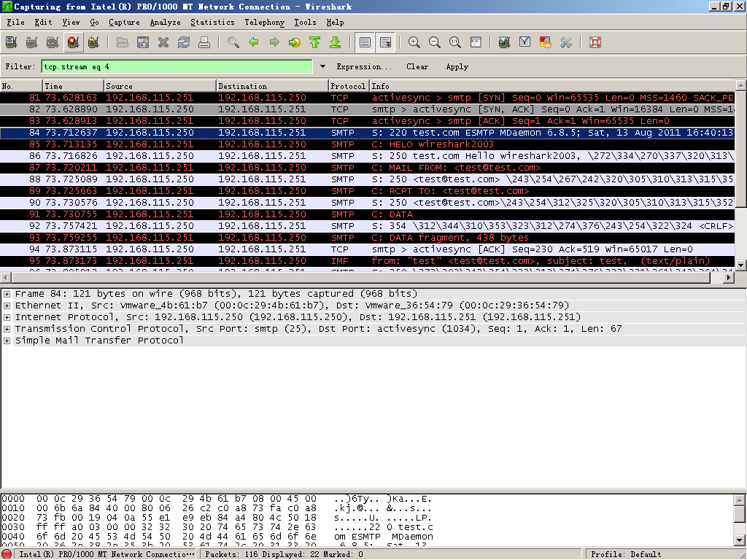The height and width of the screenshot is (560, 747).
Task: Zoom in the packet text
Action: [414, 42]
